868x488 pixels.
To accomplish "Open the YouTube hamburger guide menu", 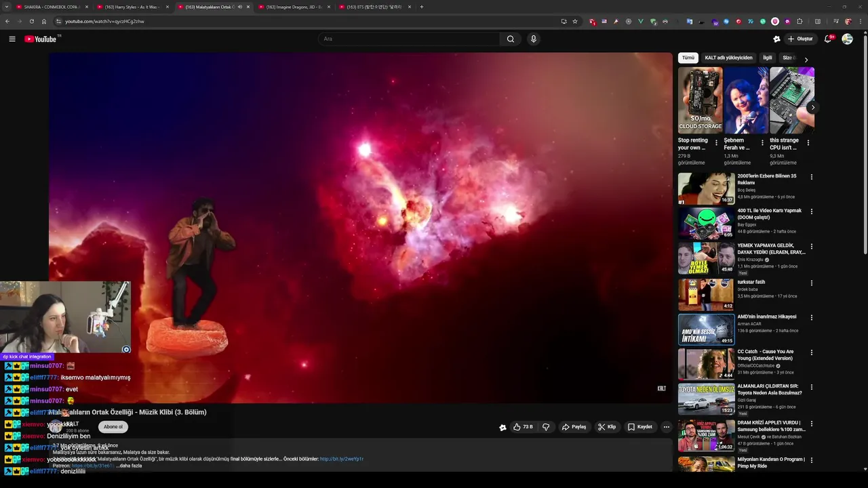I will tap(12, 39).
